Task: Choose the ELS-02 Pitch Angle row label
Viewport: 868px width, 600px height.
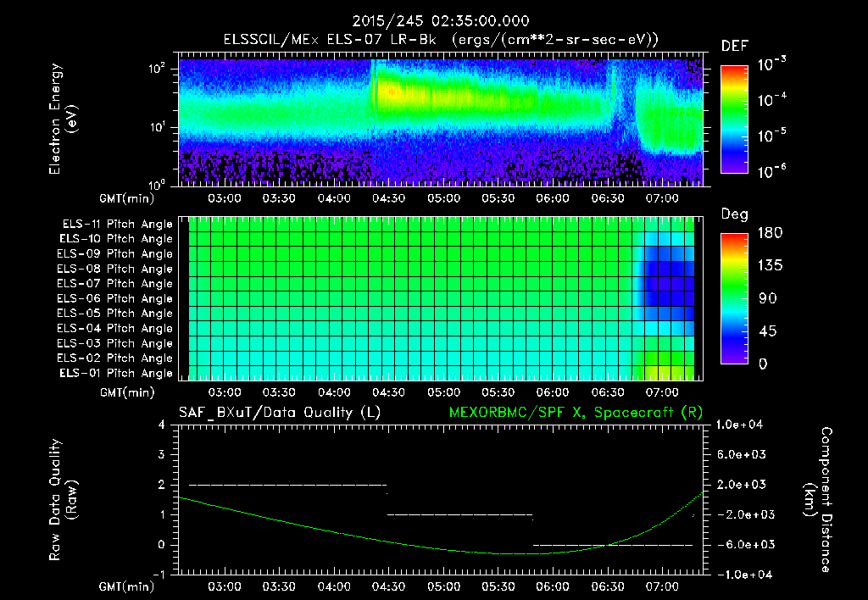Action: 115,358
